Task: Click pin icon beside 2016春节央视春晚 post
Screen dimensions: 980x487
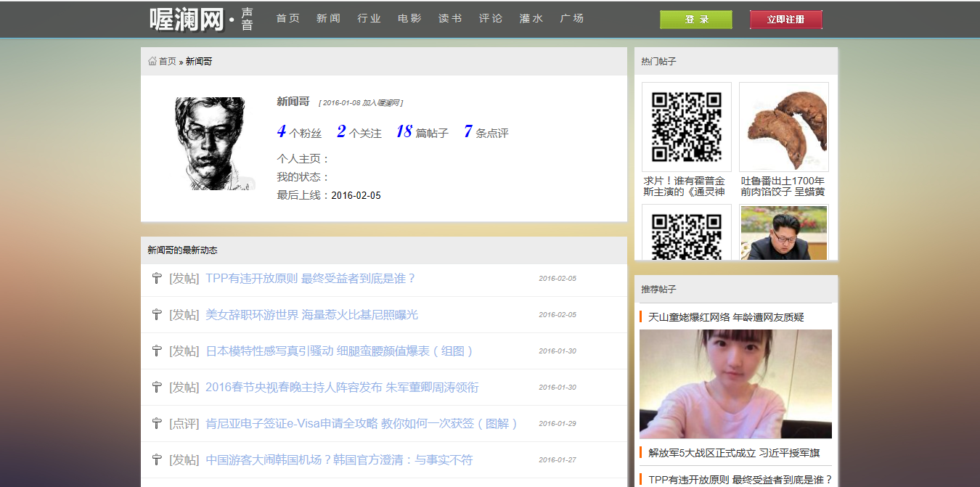Action: [156, 387]
